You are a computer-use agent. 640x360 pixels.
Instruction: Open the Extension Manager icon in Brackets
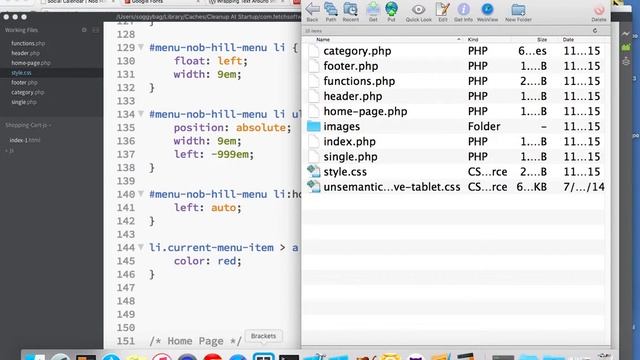pos(626,48)
